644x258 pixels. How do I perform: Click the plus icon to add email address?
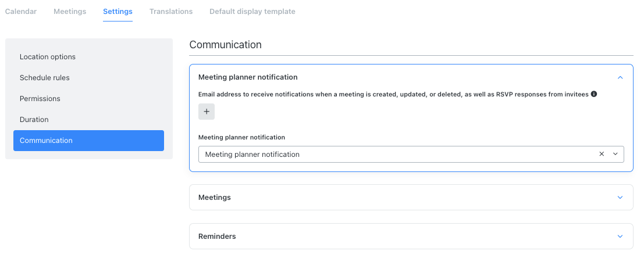click(206, 112)
